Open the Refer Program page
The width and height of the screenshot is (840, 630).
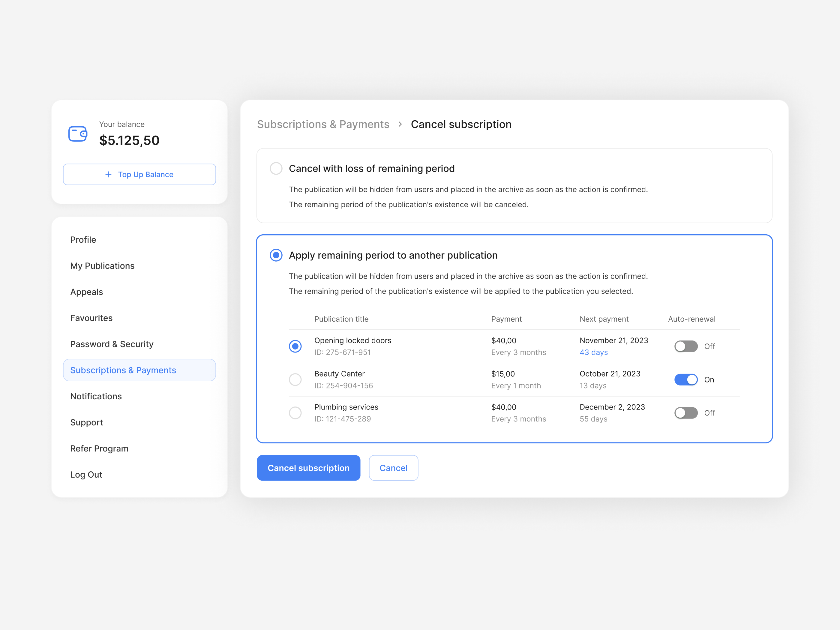click(99, 448)
